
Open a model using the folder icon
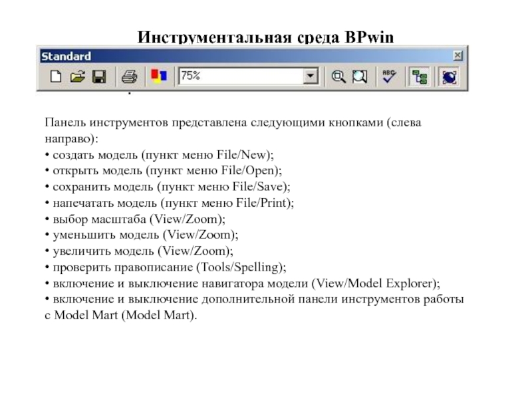(77, 77)
